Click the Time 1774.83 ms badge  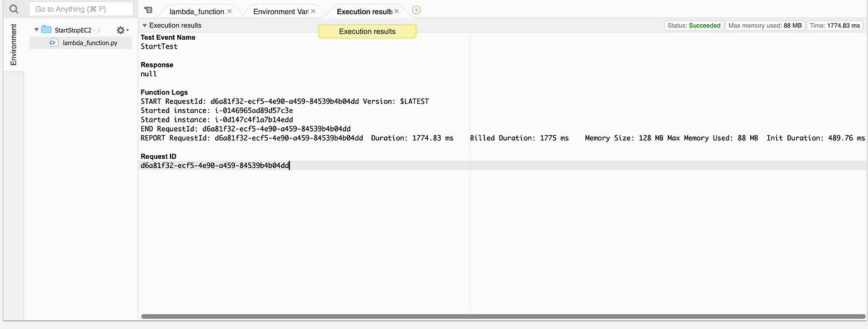point(835,25)
